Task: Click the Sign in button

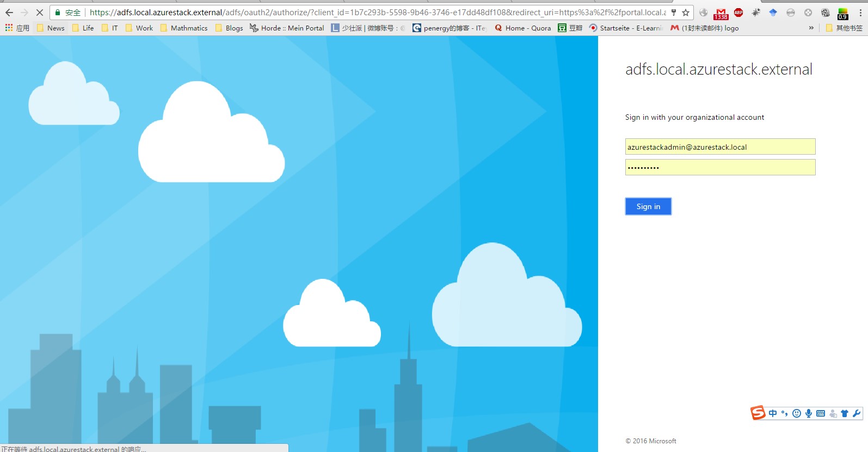Action: [648, 206]
